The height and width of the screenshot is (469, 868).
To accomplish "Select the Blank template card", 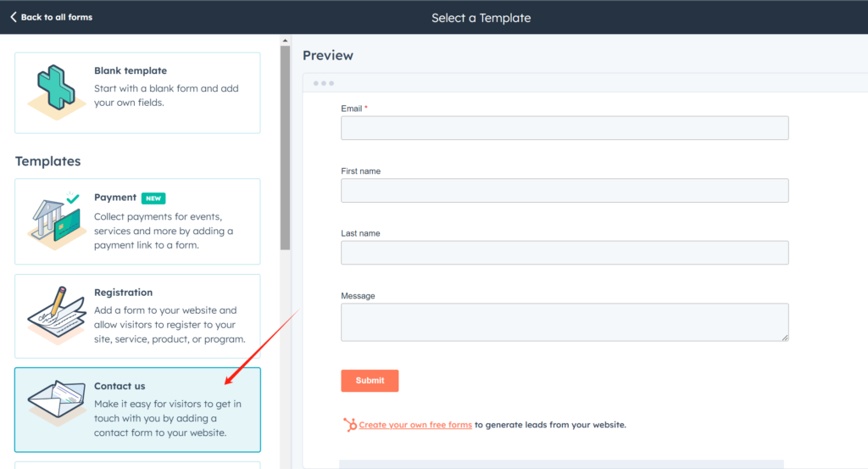I will coord(137,92).
